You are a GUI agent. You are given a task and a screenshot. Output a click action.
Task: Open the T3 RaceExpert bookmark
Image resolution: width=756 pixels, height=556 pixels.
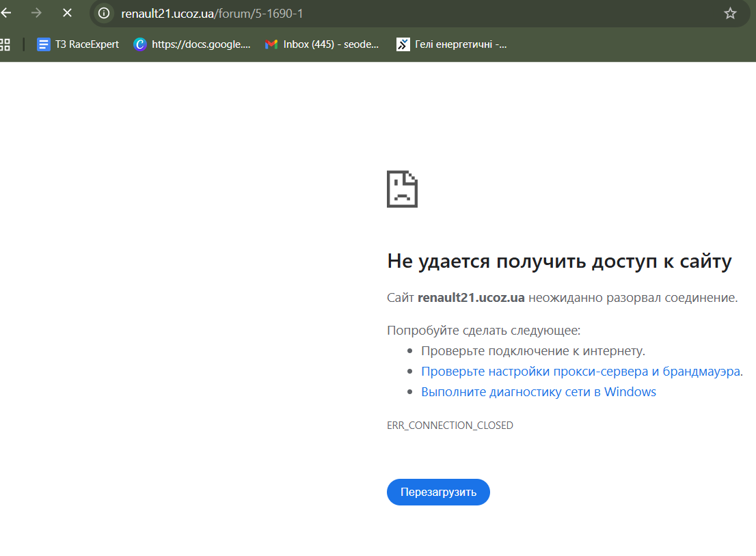(x=78, y=44)
